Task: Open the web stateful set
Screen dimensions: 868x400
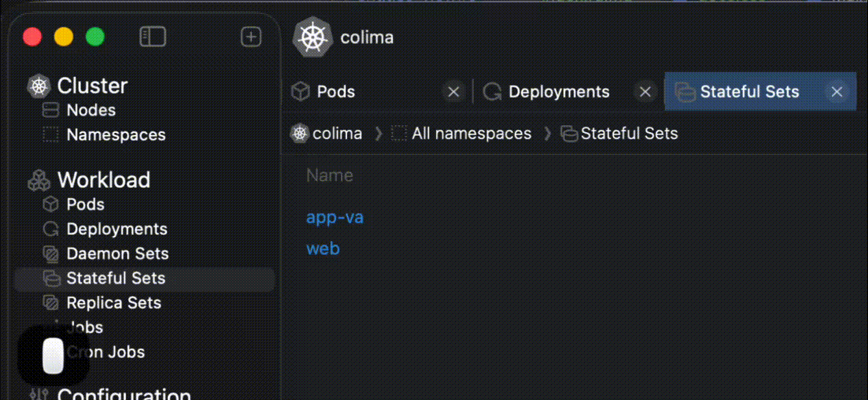Action: 323,249
